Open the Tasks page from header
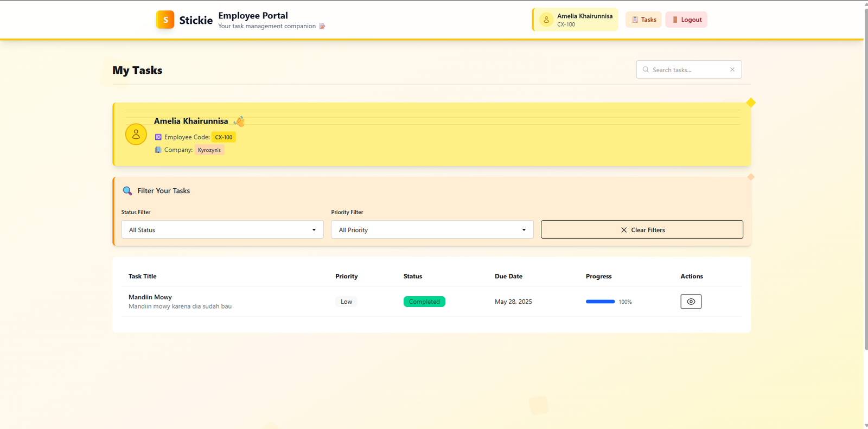This screenshot has height=429, width=868. click(643, 20)
